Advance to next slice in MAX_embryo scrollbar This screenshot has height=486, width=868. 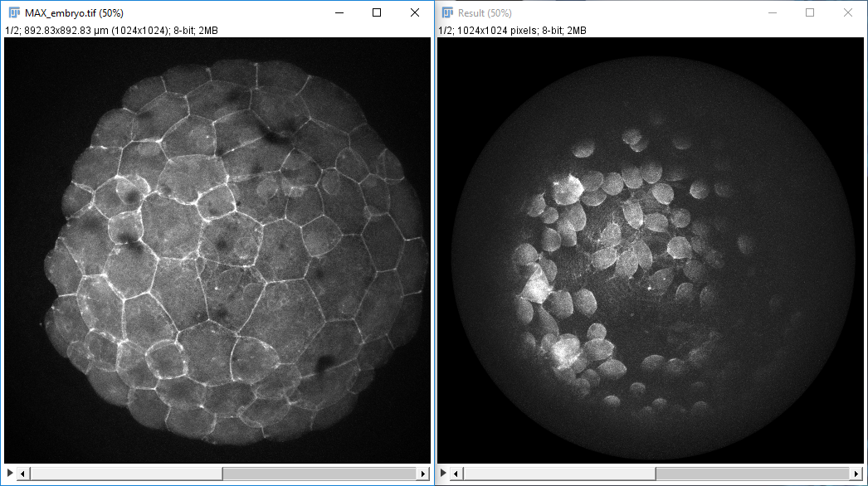point(423,474)
